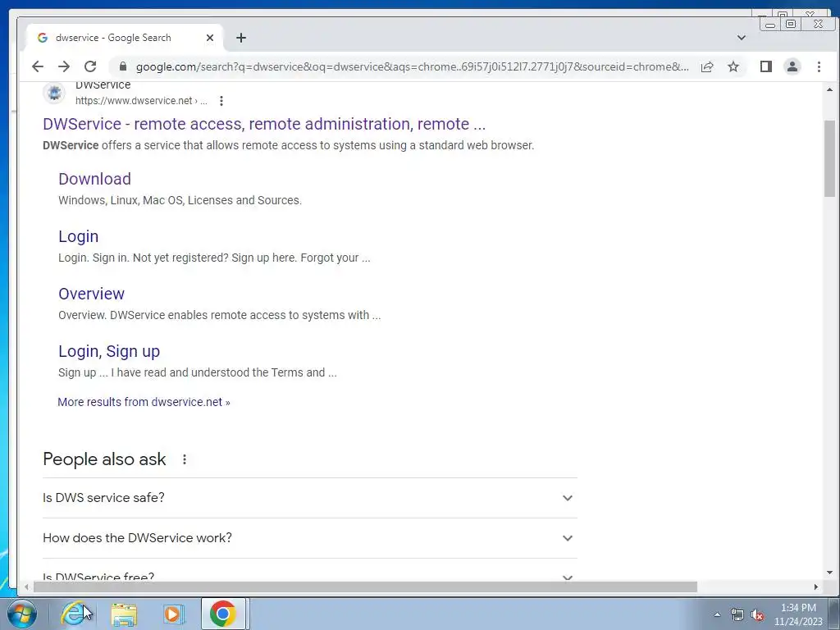
Task: Open the Login sitelink
Action: click(78, 236)
